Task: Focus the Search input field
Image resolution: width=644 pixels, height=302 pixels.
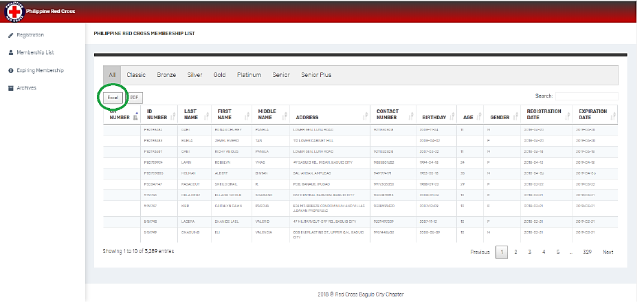Action: 586,96
